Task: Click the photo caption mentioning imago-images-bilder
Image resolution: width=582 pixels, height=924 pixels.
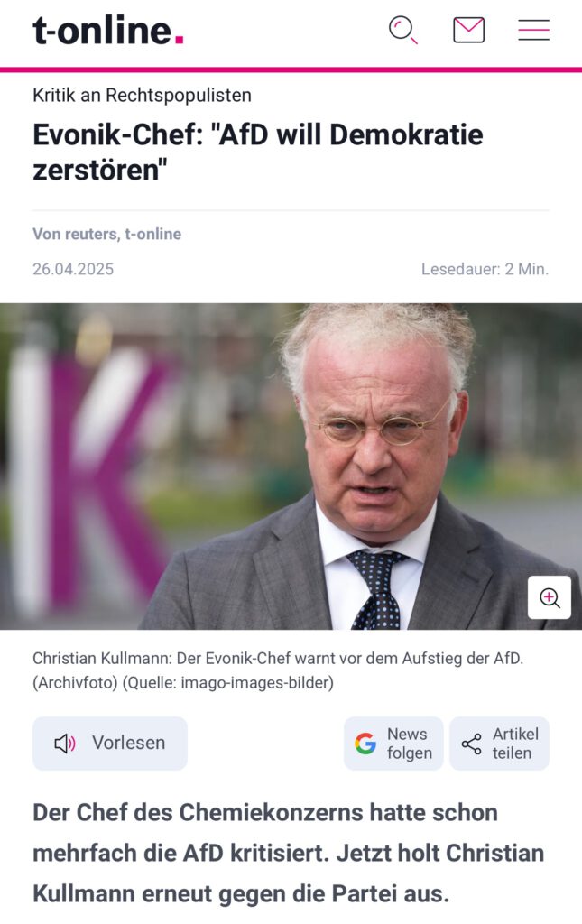Action: point(278,670)
